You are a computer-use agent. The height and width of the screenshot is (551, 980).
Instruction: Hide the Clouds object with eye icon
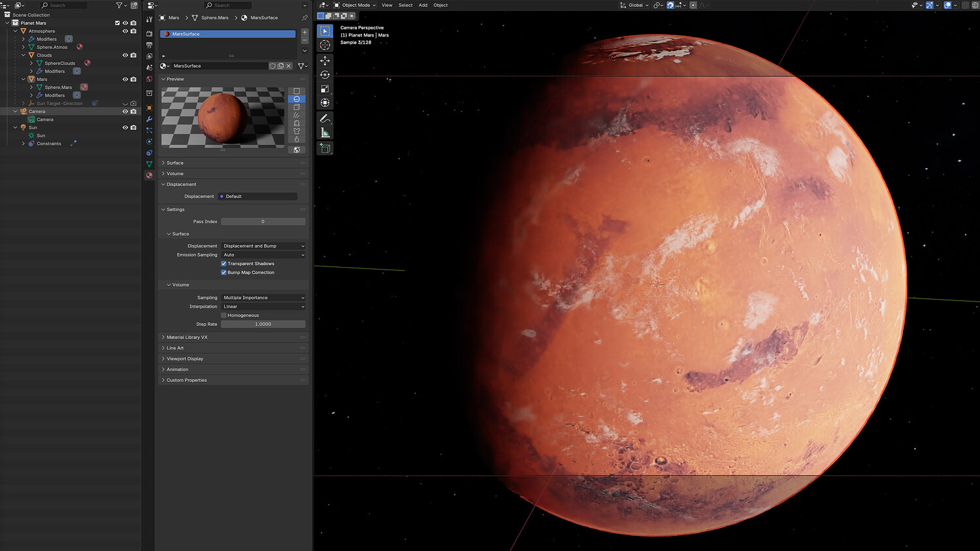pos(125,55)
